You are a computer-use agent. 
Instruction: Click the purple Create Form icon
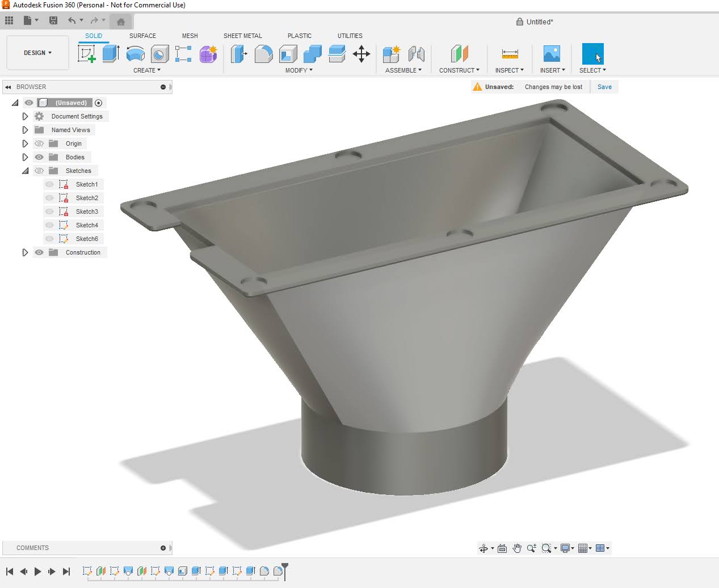[208, 54]
